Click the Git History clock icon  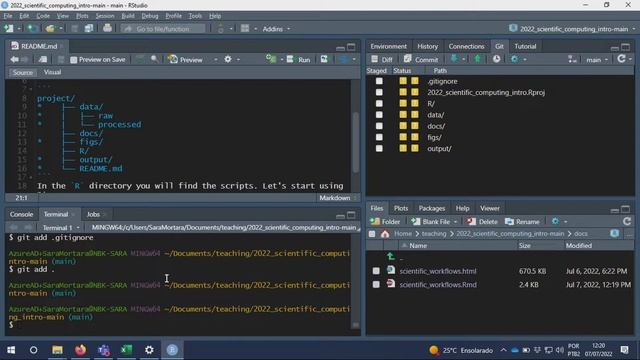pyautogui.click(x=496, y=59)
